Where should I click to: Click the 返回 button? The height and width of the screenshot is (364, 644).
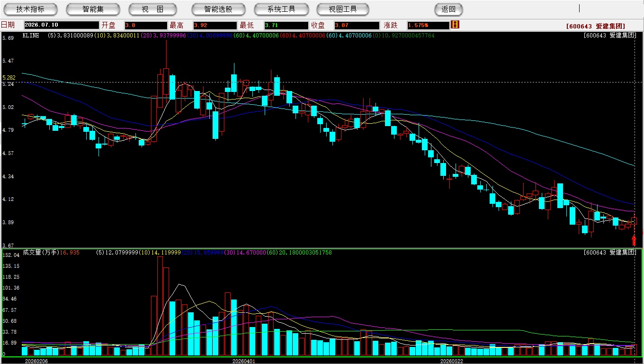pyautogui.click(x=448, y=9)
